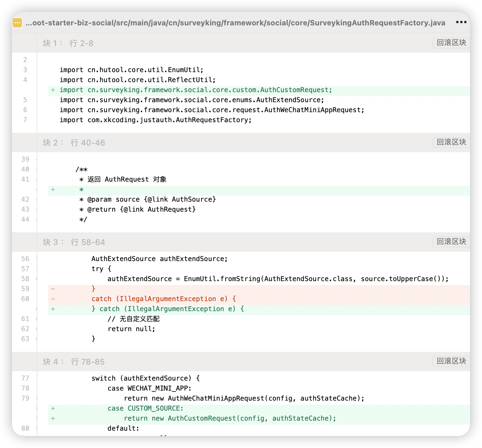This screenshot has width=482, height=448.
Task: Click plus marker beside 'case CUSTOM_SOURCE:'
Action: pos(53,408)
